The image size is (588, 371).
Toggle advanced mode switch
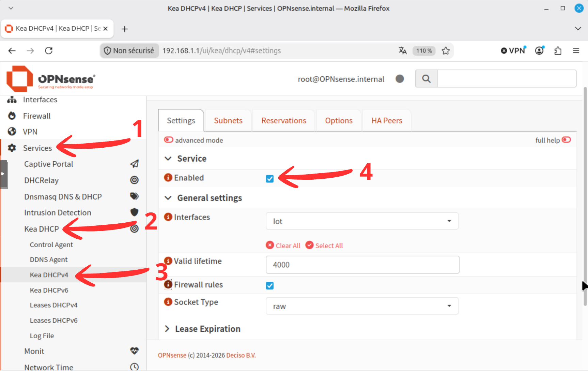[x=169, y=140]
